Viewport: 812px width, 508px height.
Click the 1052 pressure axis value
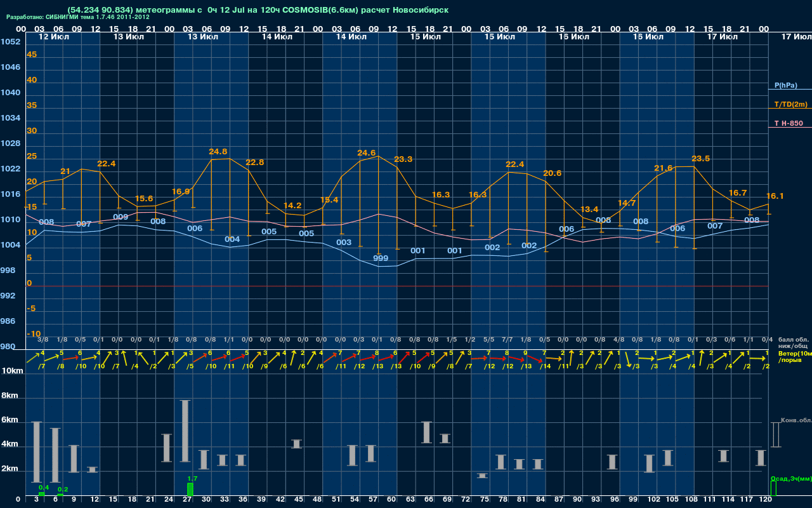click(x=10, y=42)
